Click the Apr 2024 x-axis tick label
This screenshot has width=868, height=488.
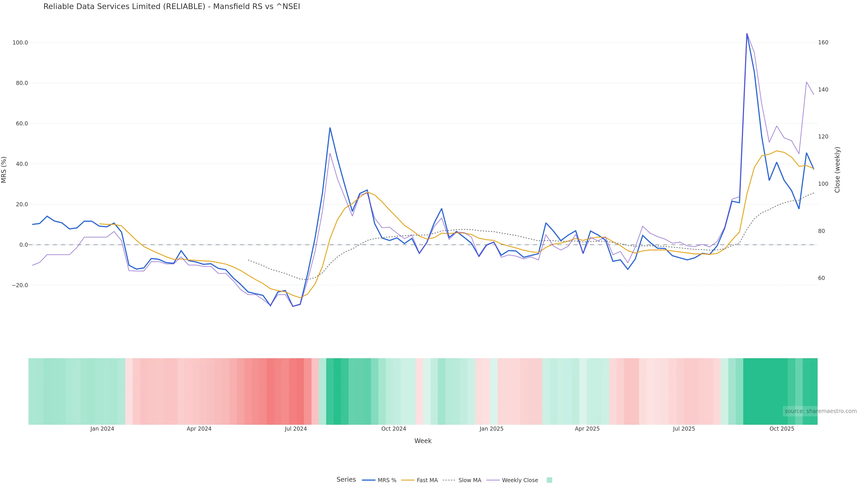pyautogui.click(x=199, y=429)
